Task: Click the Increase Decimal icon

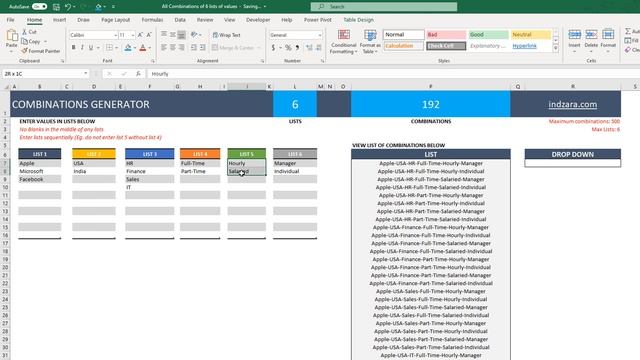Action: [309, 48]
